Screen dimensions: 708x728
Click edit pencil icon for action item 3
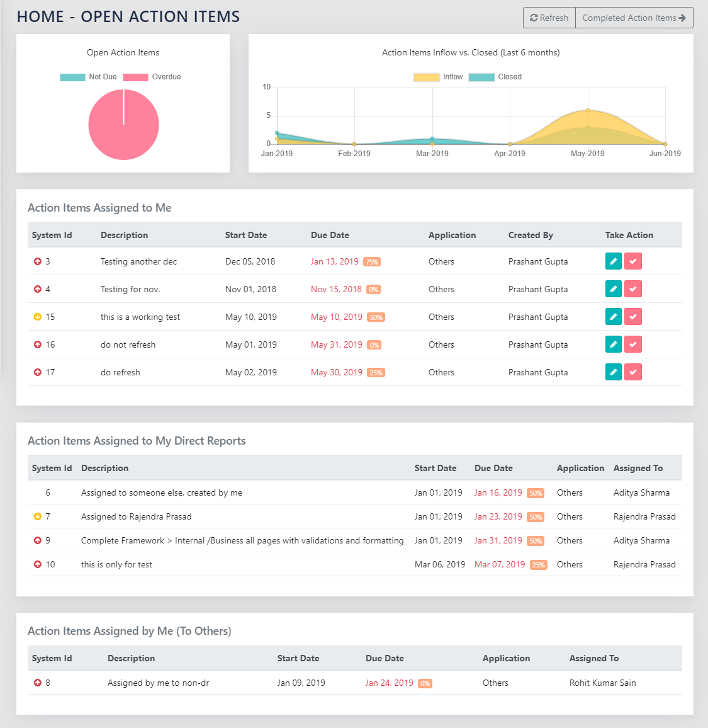613,261
